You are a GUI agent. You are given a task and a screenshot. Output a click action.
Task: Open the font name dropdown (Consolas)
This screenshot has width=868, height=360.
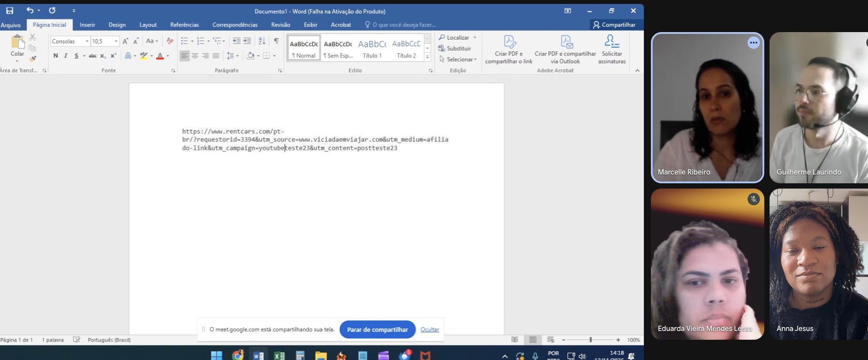[x=87, y=41]
